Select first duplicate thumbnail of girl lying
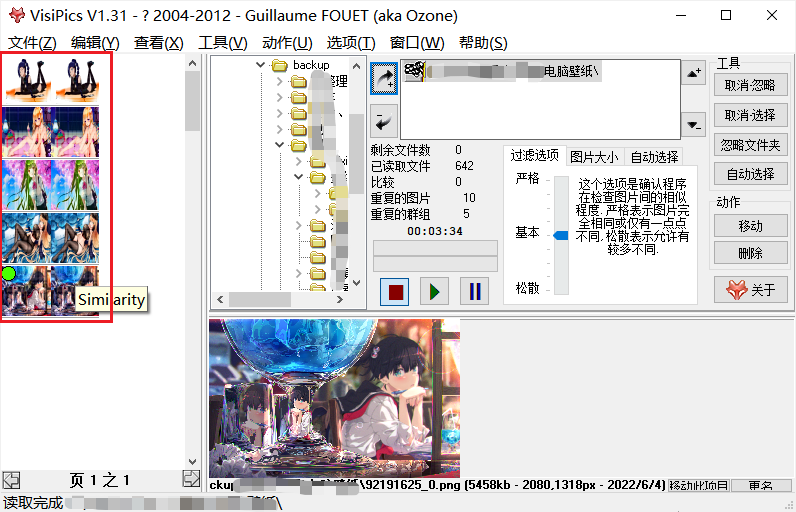 pos(26,80)
